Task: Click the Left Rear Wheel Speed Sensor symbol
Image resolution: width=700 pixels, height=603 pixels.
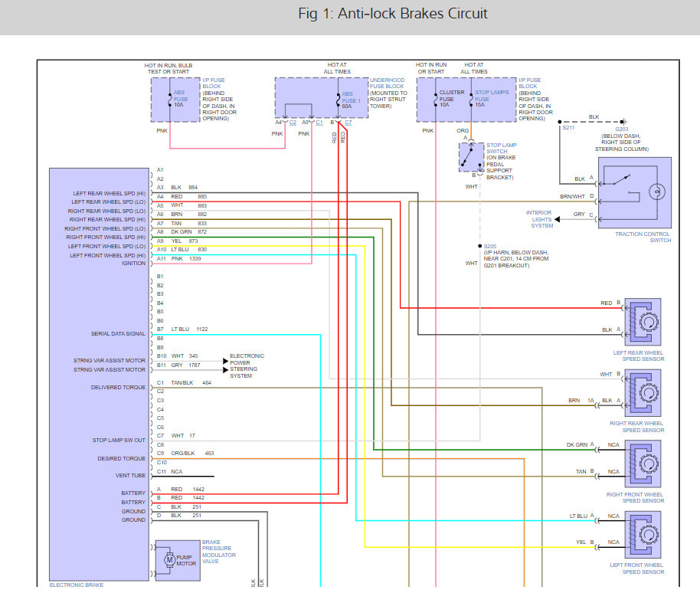Action: 643,322
